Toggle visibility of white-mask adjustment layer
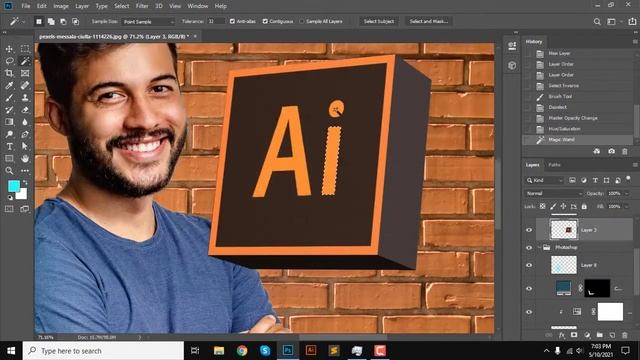The image size is (640, 360). (529, 312)
